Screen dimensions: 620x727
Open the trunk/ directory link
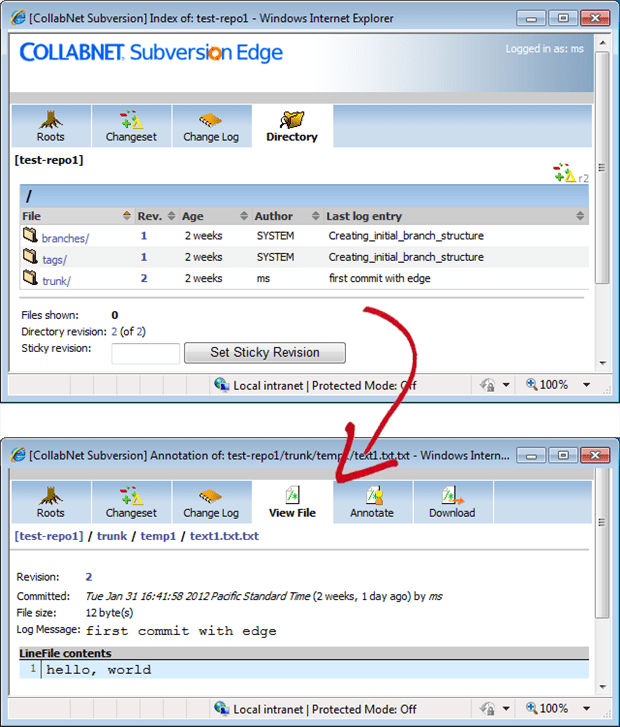point(57,281)
